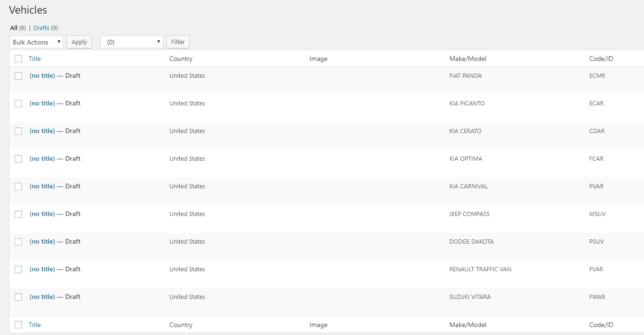The width and height of the screenshot is (644, 335).
Task: Click the Country label in the table footer
Action: (x=181, y=325)
